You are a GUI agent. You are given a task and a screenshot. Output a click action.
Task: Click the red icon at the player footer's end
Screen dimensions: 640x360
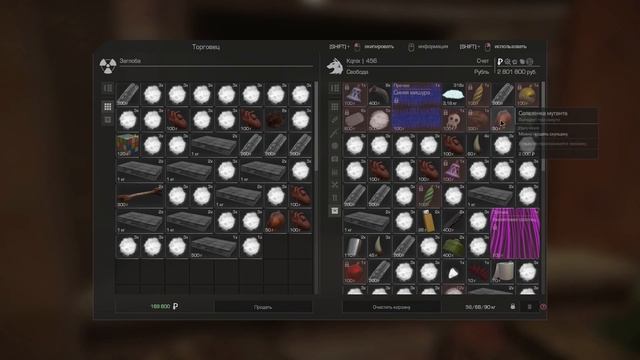[543, 307]
